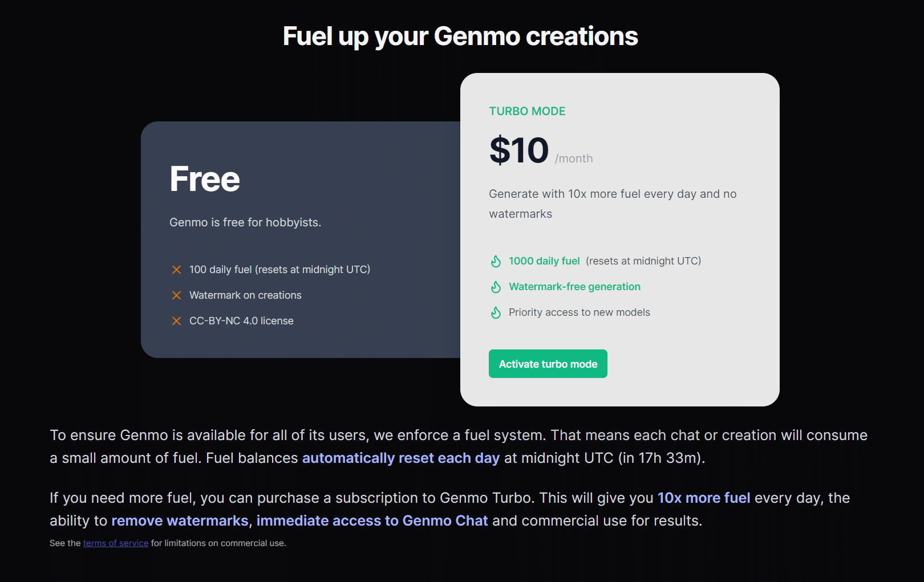Click the flame icon next to Watermark-free generation
Image resolution: width=924 pixels, height=582 pixels.
tap(496, 287)
